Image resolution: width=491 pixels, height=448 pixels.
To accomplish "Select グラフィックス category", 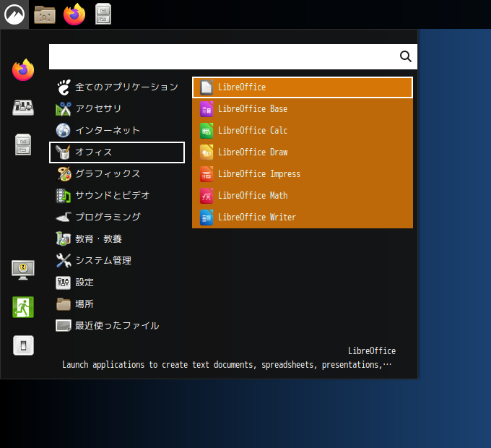I will point(117,174).
